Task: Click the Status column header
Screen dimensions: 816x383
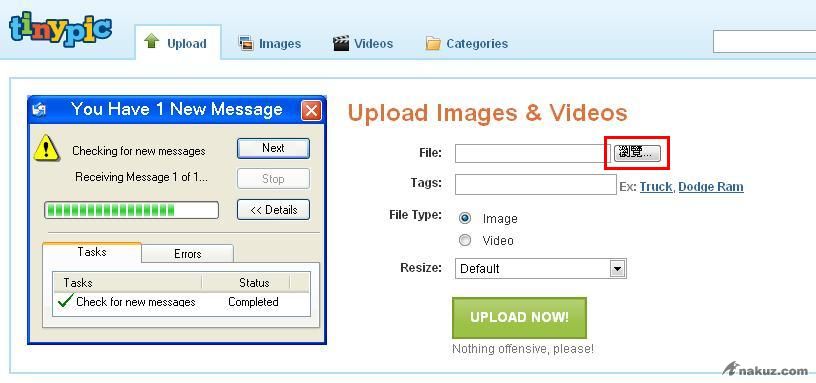Action: coord(254,283)
